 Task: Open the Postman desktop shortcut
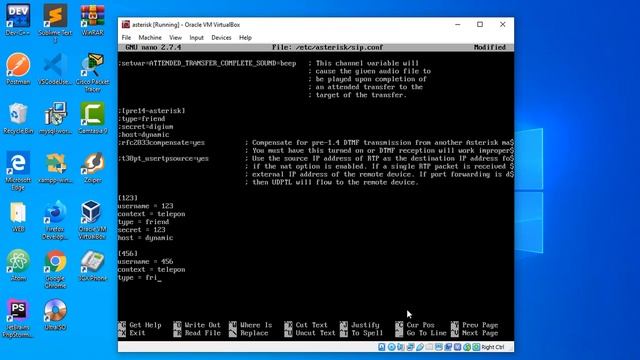pos(18,69)
